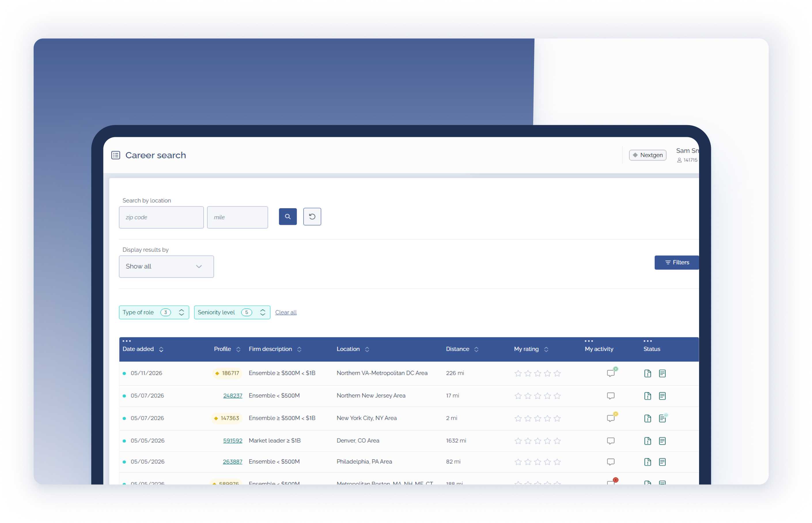The image size is (812, 523).
Task: Click the Nextgen badge button
Action: pos(648,155)
